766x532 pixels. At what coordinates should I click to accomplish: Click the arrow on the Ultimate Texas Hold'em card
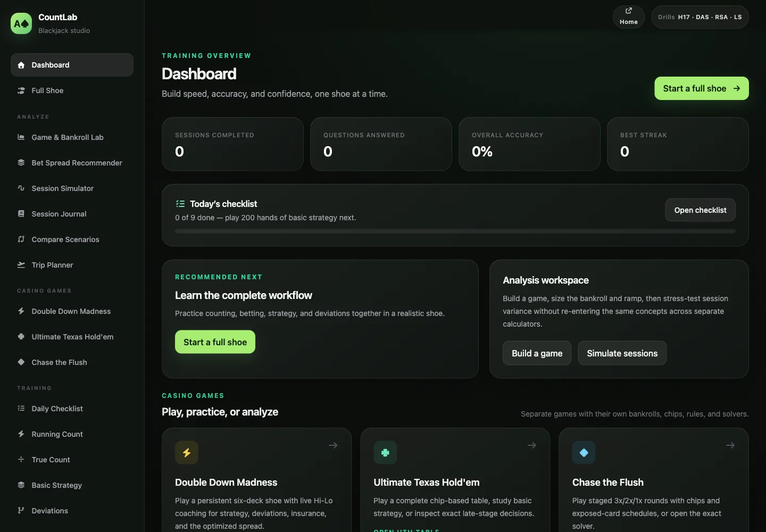[x=531, y=445]
